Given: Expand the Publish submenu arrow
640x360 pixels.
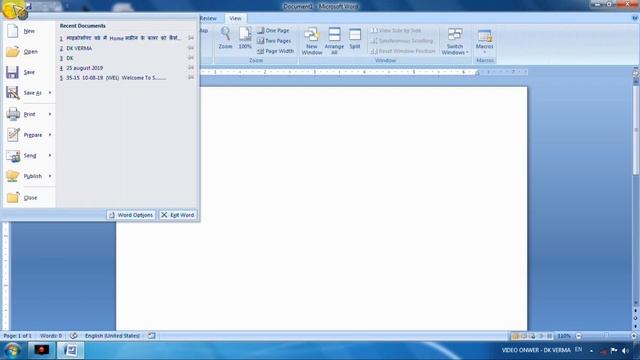Looking at the screenshot, I should [50, 176].
